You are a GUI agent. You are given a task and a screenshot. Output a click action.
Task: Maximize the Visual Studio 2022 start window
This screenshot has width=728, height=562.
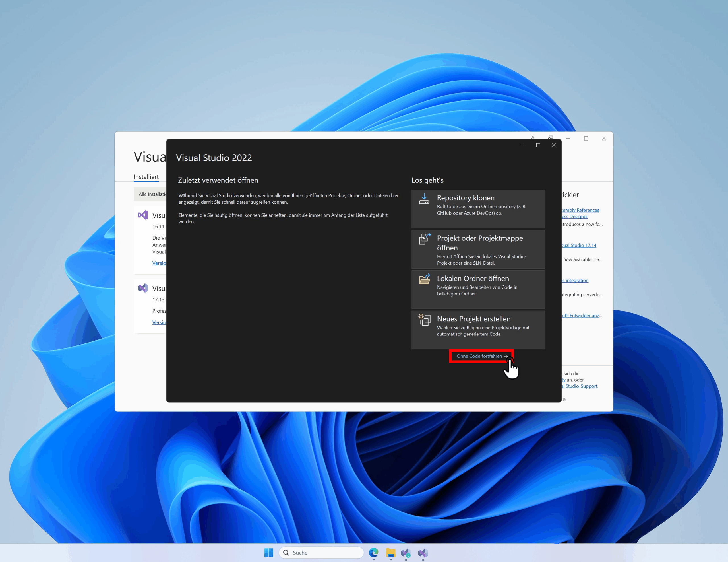pyautogui.click(x=538, y=145)
